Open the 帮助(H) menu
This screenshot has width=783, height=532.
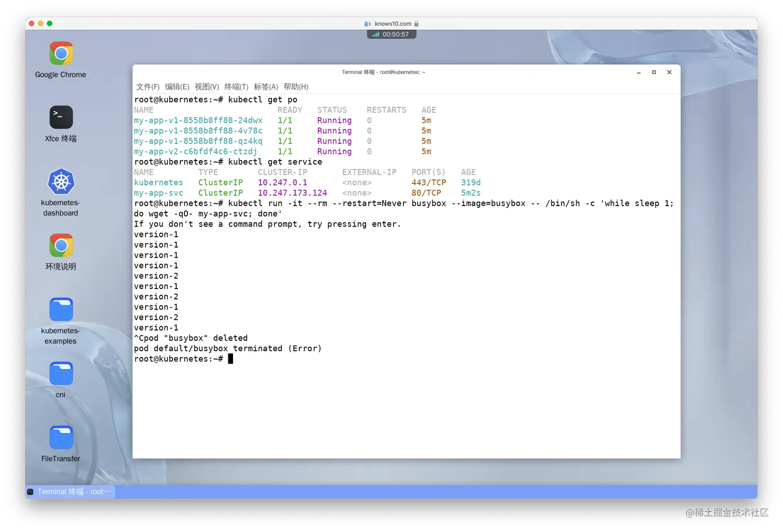pos(296,87)
